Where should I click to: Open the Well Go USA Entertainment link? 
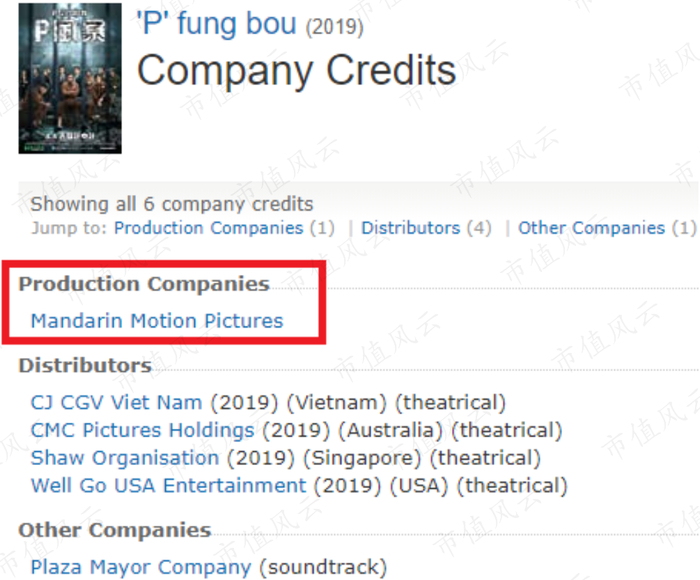click(168, 486)
